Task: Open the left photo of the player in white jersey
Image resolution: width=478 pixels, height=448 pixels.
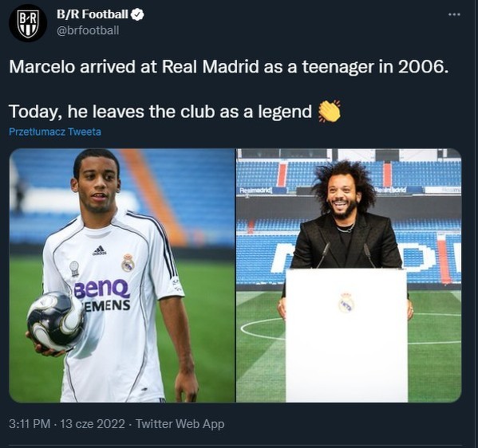Action: (122, 275)
